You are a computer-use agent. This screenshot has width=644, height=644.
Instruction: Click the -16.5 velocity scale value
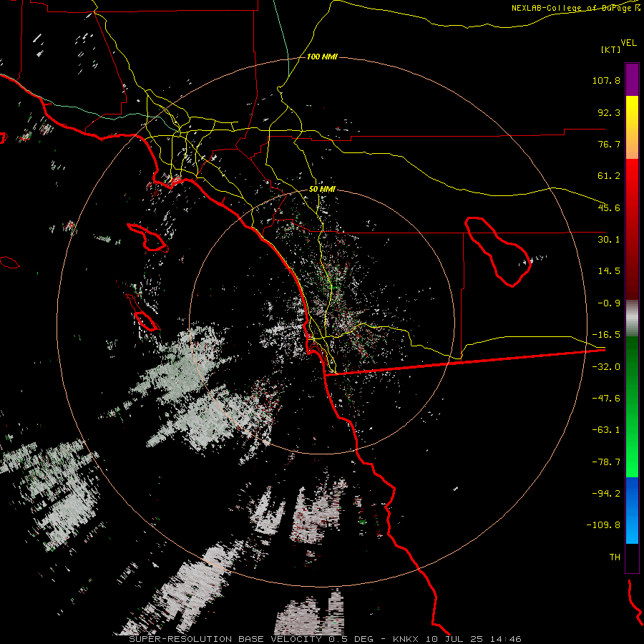click(606, 335)
